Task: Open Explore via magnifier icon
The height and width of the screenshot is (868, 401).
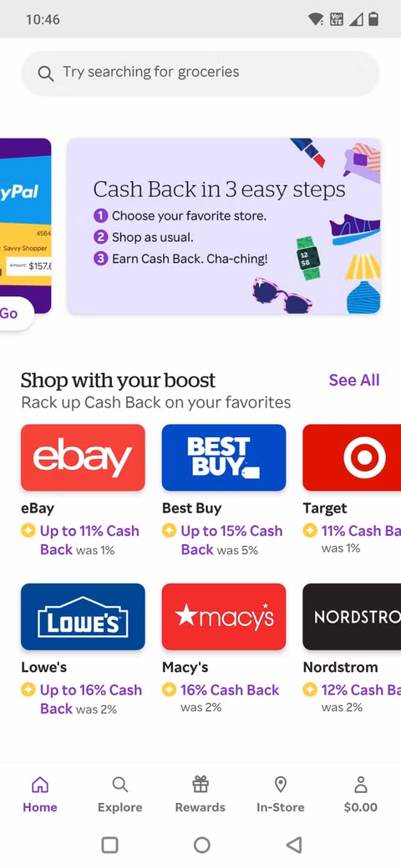Action: point(119,785)
